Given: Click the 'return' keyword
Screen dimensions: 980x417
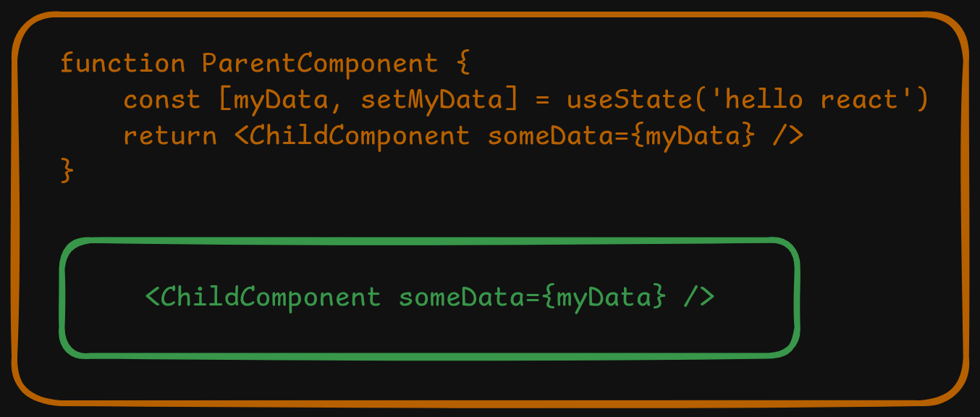Looking at the screenshot, I should [169, 135].
